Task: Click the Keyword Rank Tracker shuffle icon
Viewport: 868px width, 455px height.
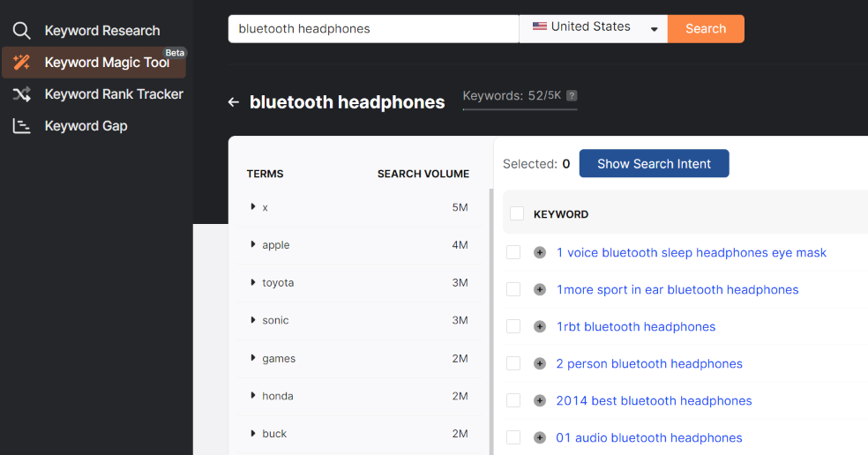Action: coord(21,94)
